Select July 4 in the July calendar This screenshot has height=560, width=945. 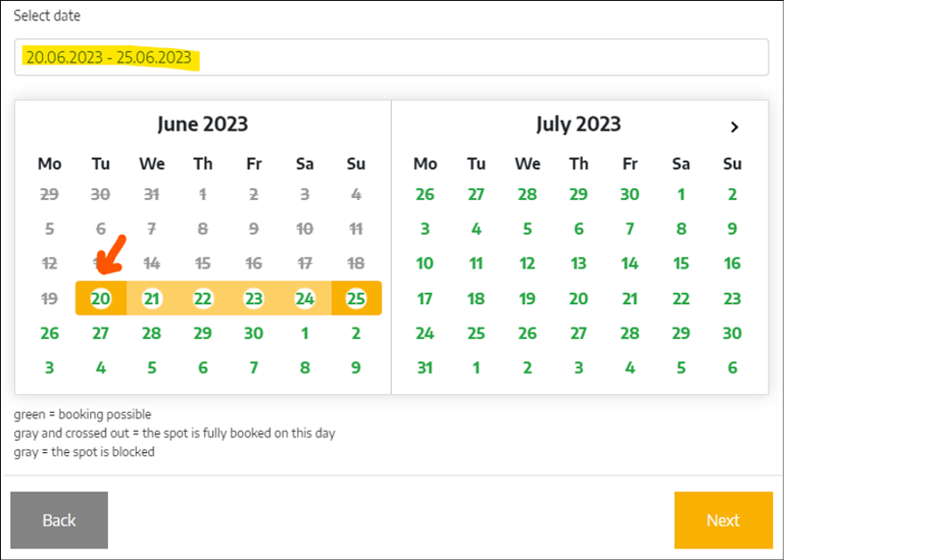pos(476,229)
